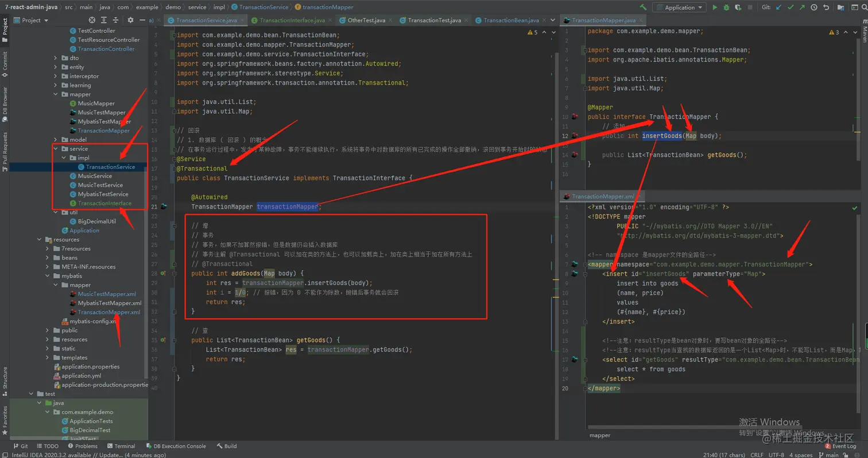This screenshot has height=458, width=868.
Task: Click gutter icon beside insertGoods line 12
Action: pyautogui.click(x=575, y=136)
